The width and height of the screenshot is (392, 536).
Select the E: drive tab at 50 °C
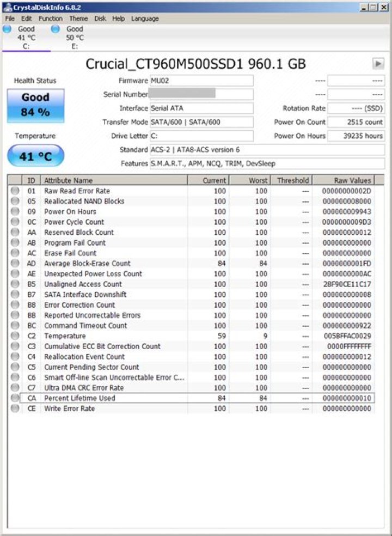(x=75, y=38)
